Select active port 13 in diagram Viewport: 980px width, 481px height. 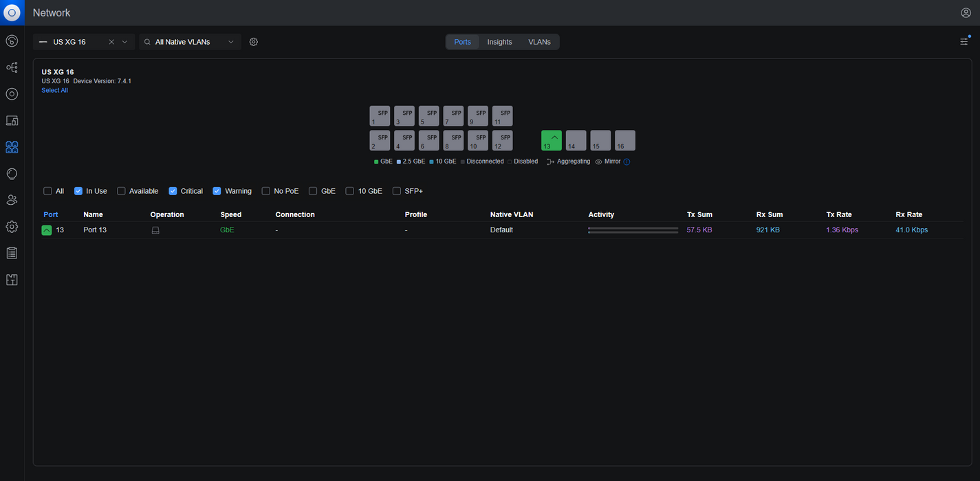pos(552,140)
